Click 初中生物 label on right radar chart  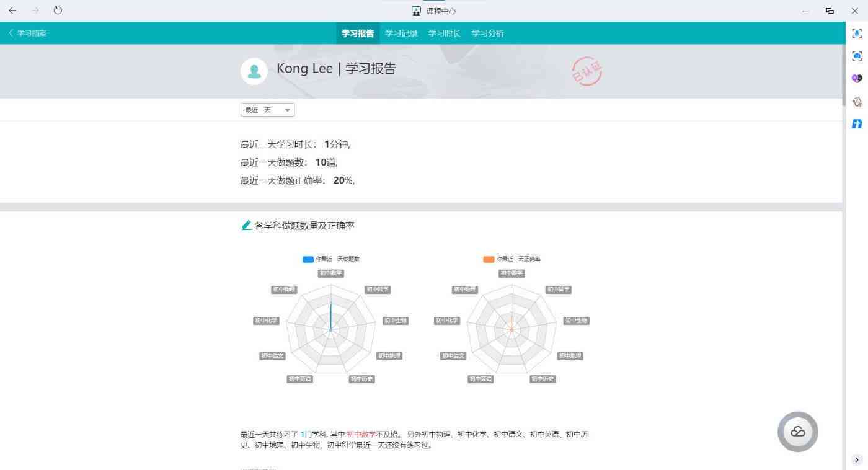coord(576,321)
